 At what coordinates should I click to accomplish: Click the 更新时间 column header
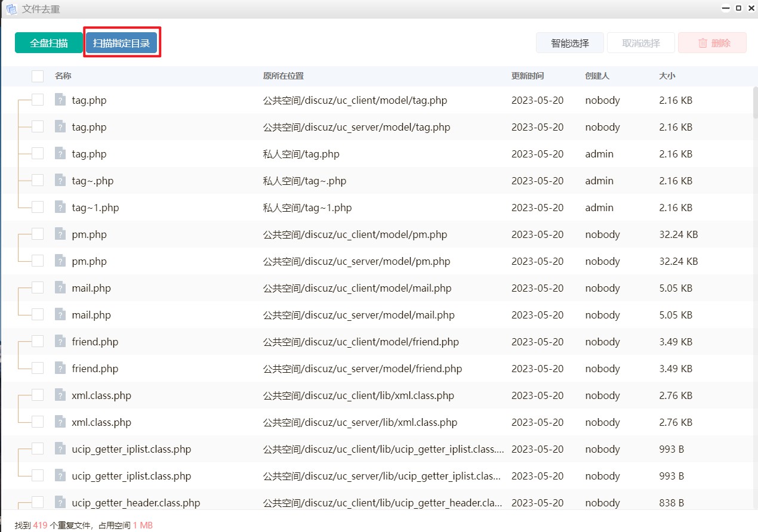click(x=527, y=76)
